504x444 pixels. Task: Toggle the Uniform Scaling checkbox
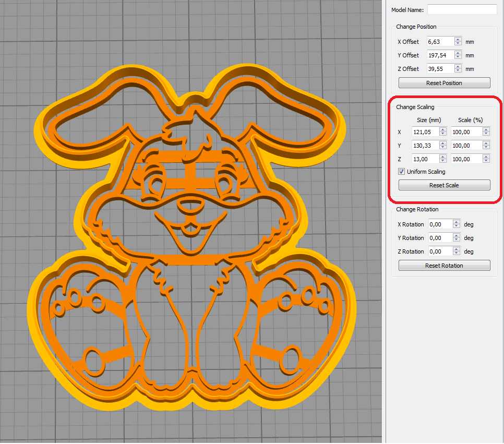pyautogui.click(x=401, y=171)
